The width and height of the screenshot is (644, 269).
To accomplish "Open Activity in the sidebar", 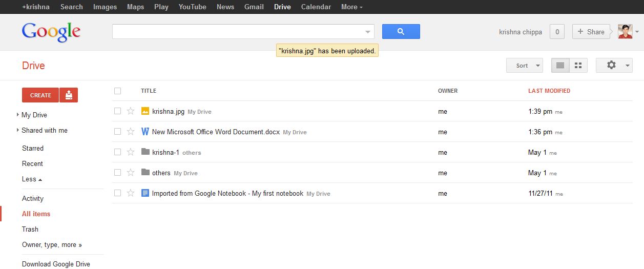I will coord(33,198).
